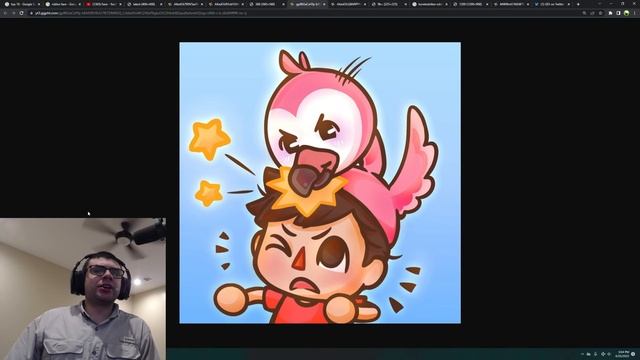Toggle the browser side panel
This screenshot has height=360, width=640.
coord(618,13)
